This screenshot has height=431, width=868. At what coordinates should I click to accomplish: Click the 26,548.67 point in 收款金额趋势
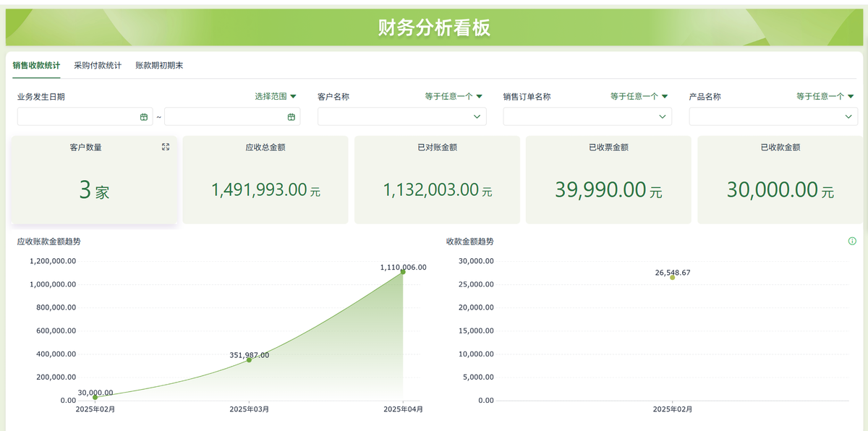(x=673, y=277)
